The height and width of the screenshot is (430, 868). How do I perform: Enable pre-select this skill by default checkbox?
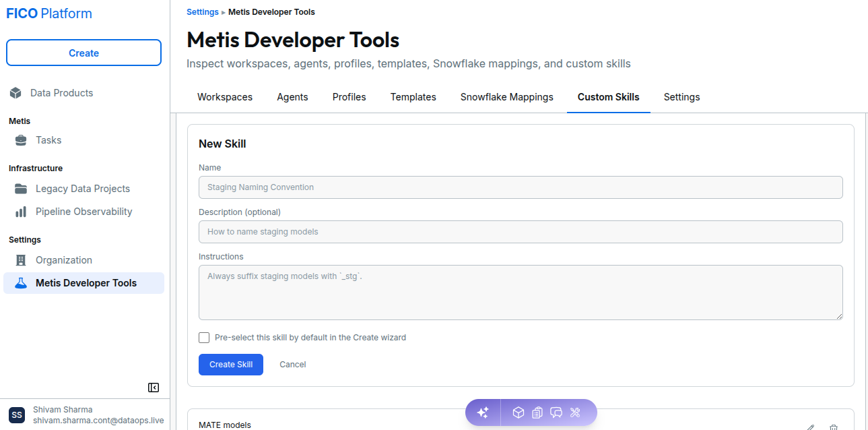tap(204, 338)
